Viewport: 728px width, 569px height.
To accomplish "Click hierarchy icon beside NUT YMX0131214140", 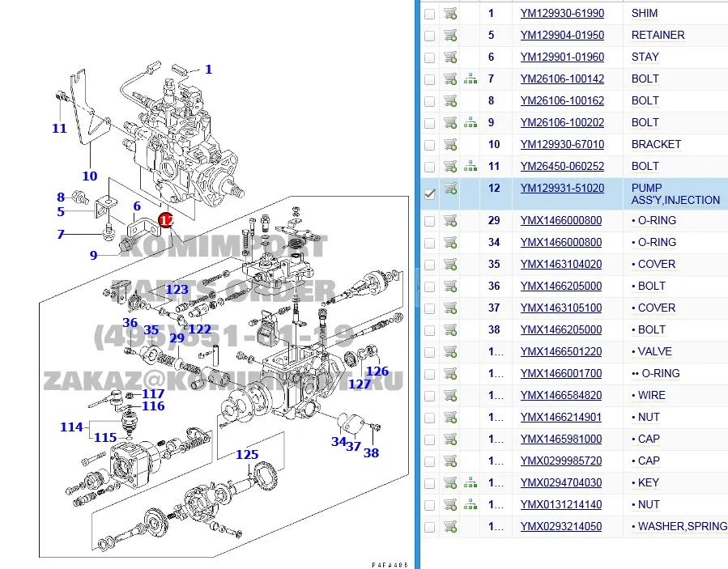I will [x=470, y=504].
